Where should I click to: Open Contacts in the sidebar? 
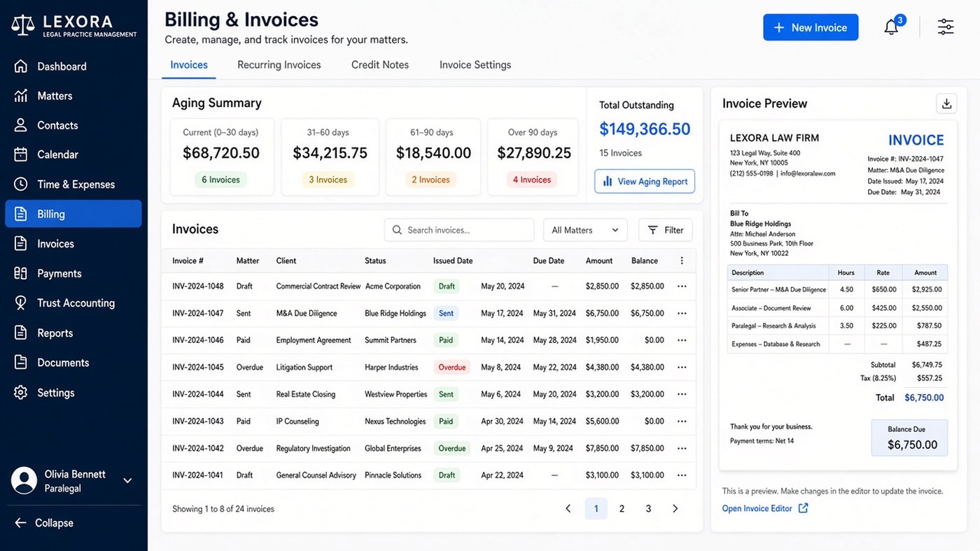tap(73, 125)
